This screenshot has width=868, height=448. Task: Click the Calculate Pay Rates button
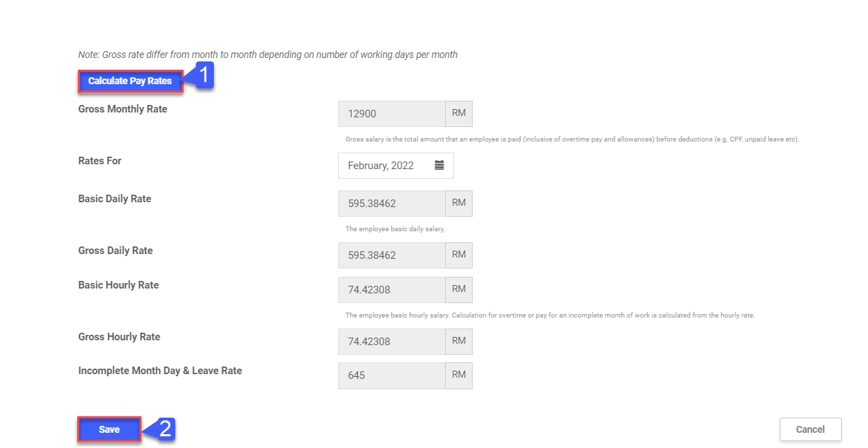click(130, 81)
